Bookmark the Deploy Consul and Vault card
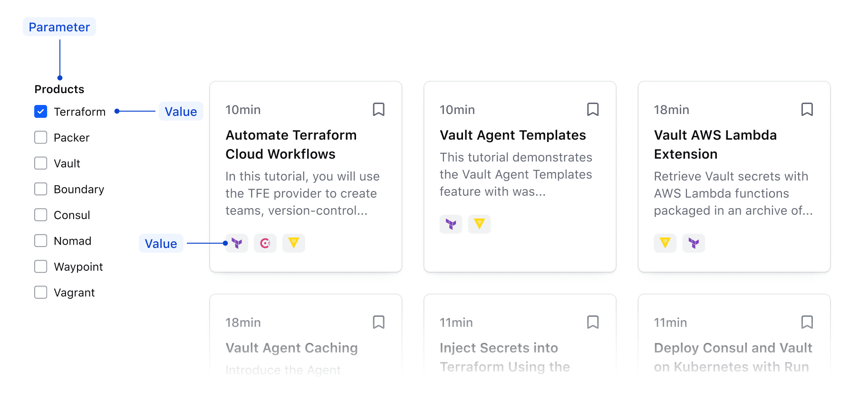 [807, 323]
